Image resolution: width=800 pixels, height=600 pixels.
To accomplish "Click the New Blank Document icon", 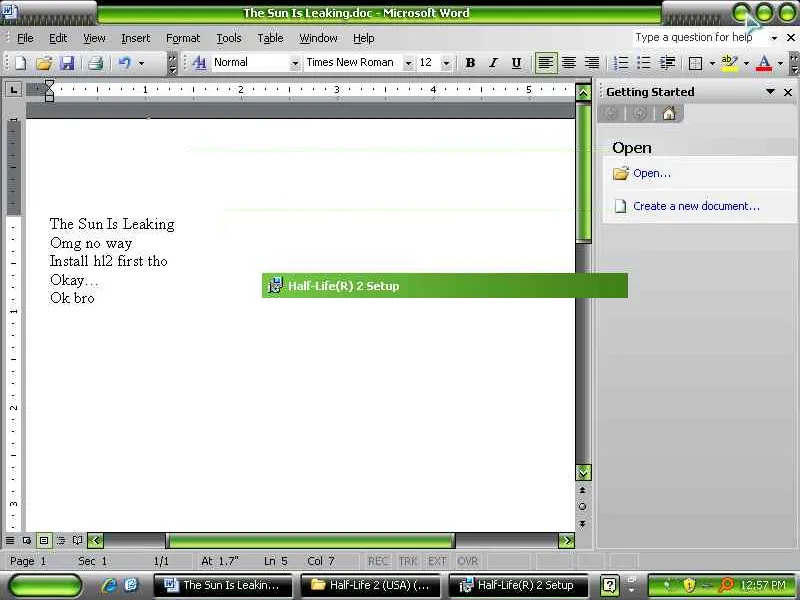I will (21, 63).
